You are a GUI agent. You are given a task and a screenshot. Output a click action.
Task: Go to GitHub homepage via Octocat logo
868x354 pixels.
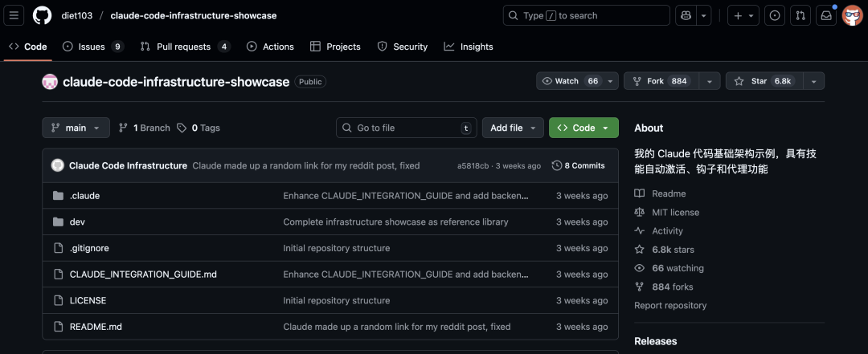42,15
